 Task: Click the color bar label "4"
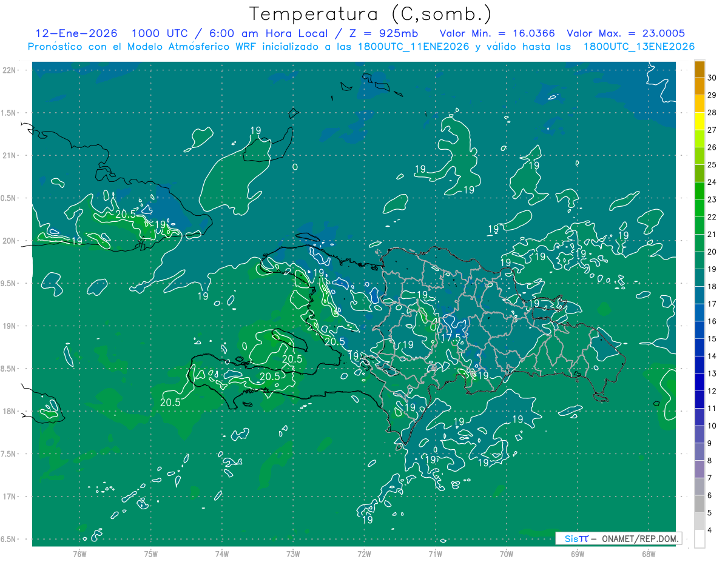pyautogui.click(x=710, y=530)
